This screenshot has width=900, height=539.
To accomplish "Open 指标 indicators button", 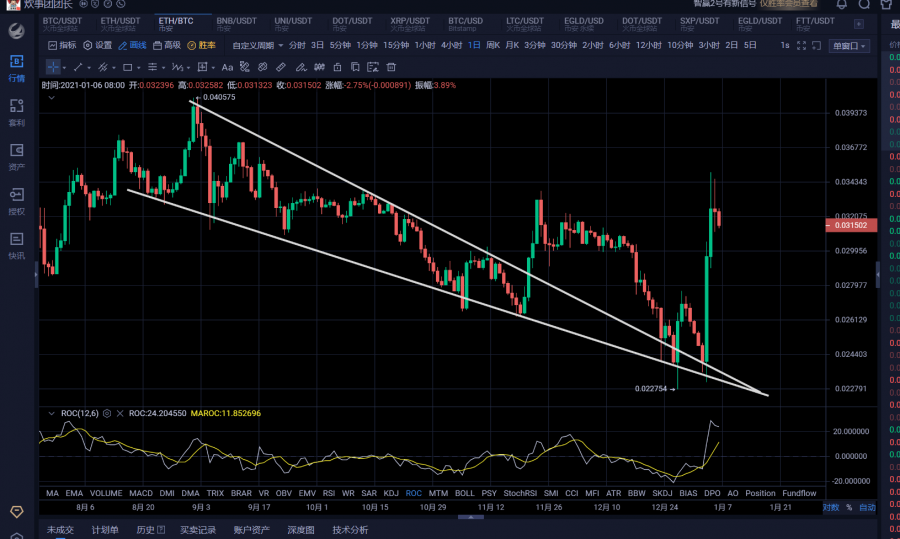I will tap(62, 45).
